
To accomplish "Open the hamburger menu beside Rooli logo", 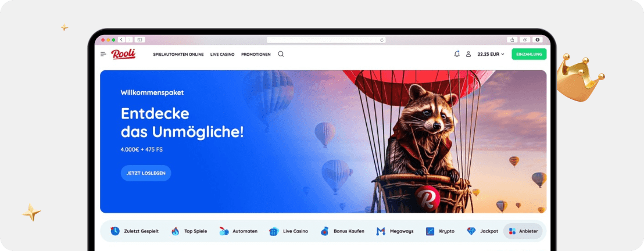I will coord(103,54).
